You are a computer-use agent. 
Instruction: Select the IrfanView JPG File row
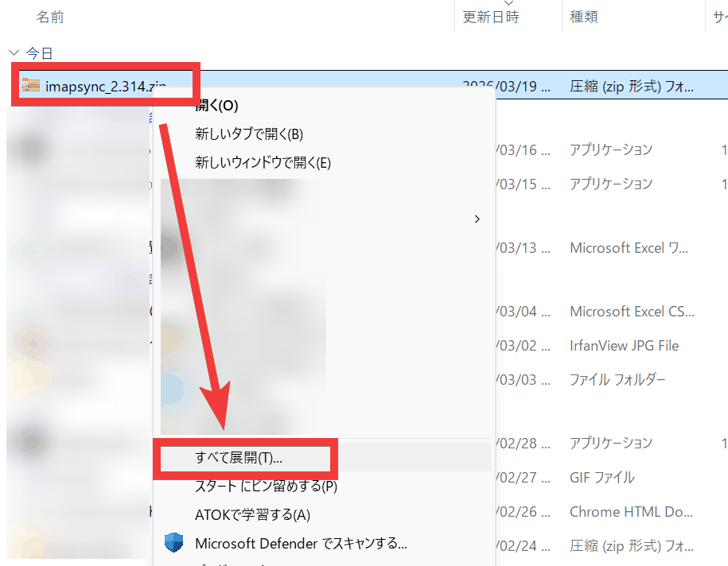624,346
